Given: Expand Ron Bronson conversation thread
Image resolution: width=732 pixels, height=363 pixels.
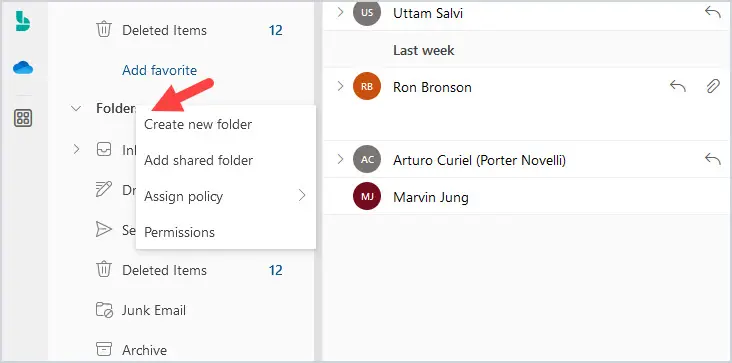Looking at the screenshot, I should tap(340, 86).
